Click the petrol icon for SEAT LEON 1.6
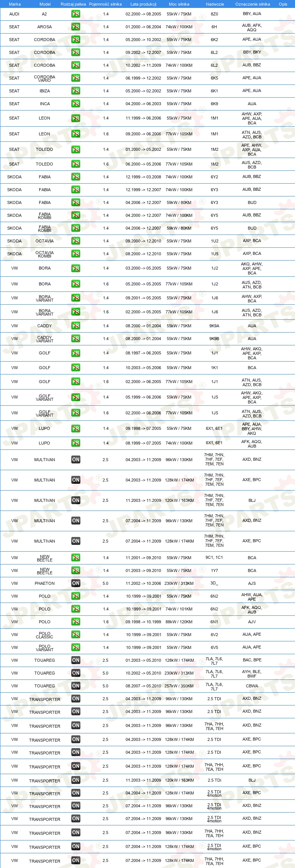 pyautogui.click(x=75, y=134)
